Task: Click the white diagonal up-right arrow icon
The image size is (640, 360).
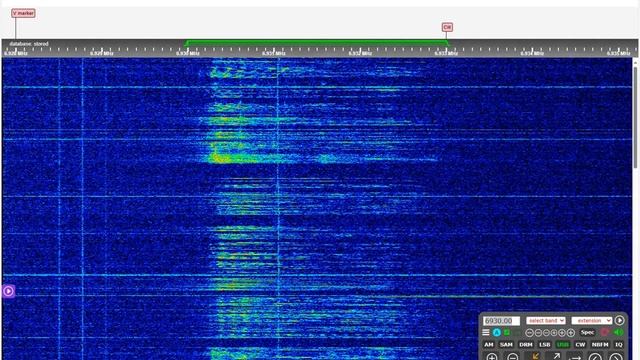Action: (x=556, y=356)
